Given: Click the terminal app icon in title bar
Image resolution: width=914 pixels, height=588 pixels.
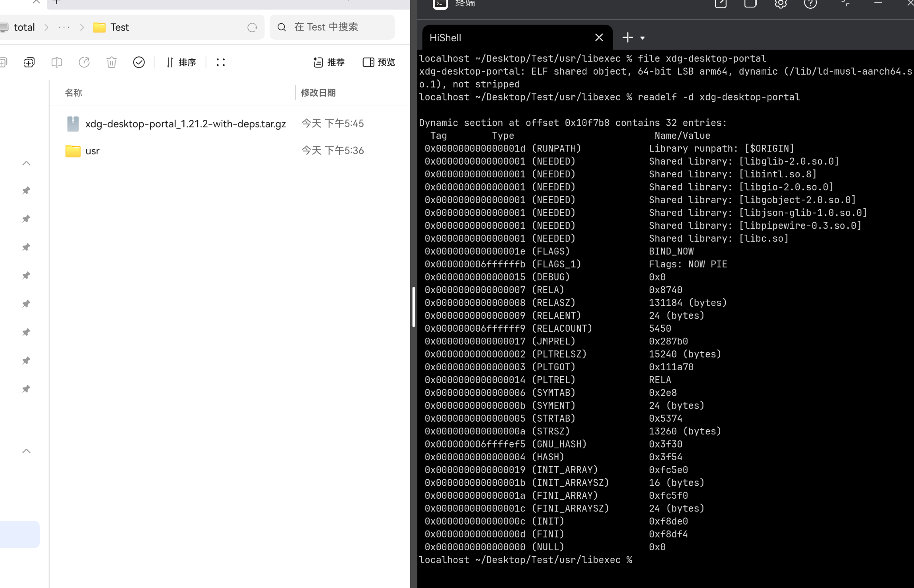Looking at the screenshot, I should [440, 4].
